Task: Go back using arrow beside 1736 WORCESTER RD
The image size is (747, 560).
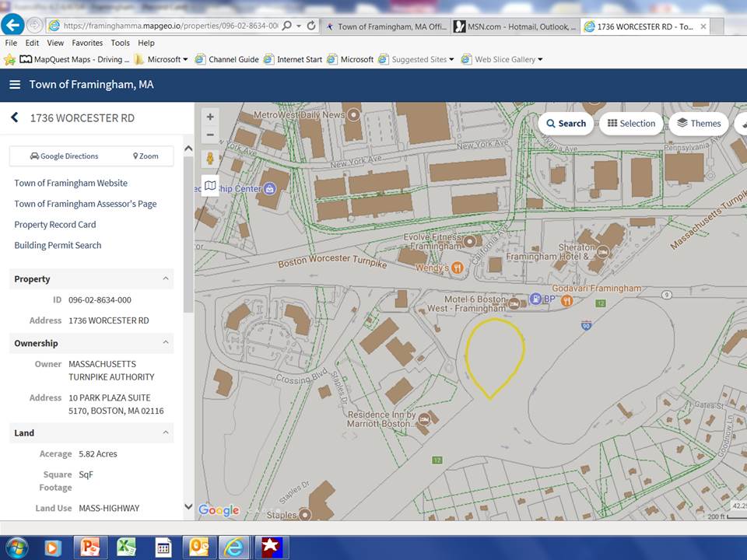Action: [x=15, y=117]
